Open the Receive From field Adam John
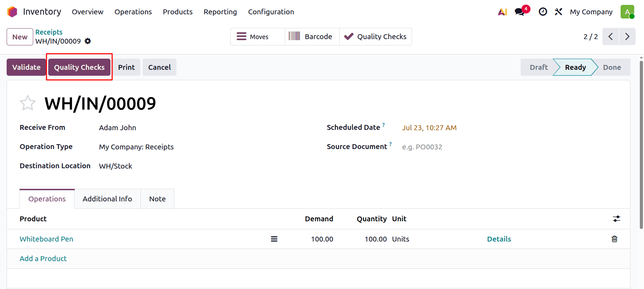The width and height of the screenshot is (644, 289). (117, 128)
